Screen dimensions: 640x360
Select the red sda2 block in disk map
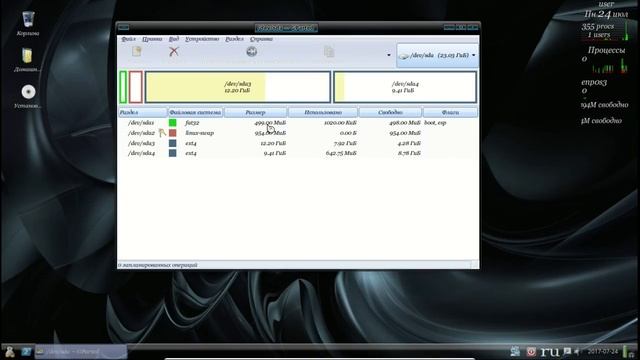point(136,87)
